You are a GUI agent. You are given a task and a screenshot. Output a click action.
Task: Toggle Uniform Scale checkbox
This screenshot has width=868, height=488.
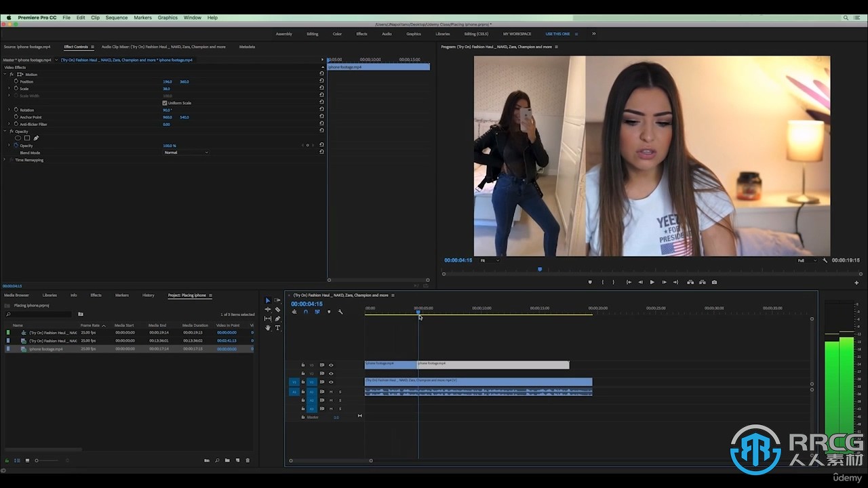[165, 103]
